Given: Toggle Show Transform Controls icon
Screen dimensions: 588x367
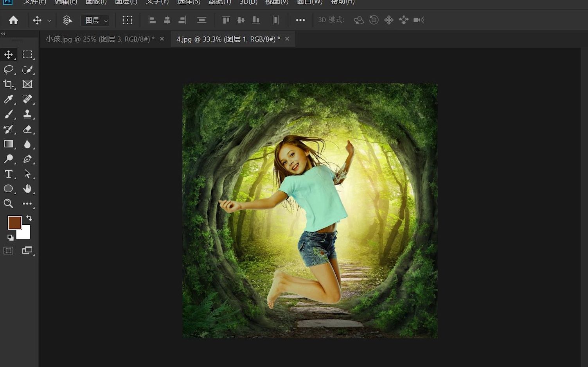Looking at the screenshot, I should pyautogui.click(x=128, y=20).
